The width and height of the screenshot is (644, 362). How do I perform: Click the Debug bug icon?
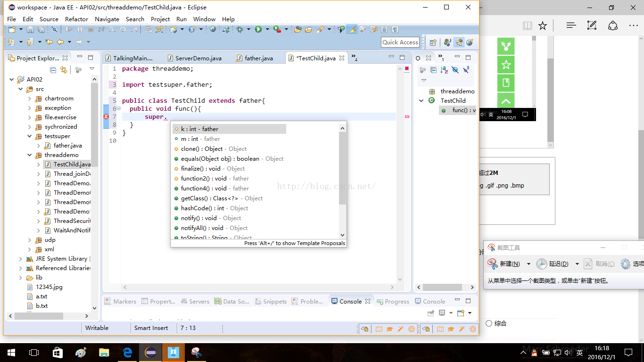point(239,29)
